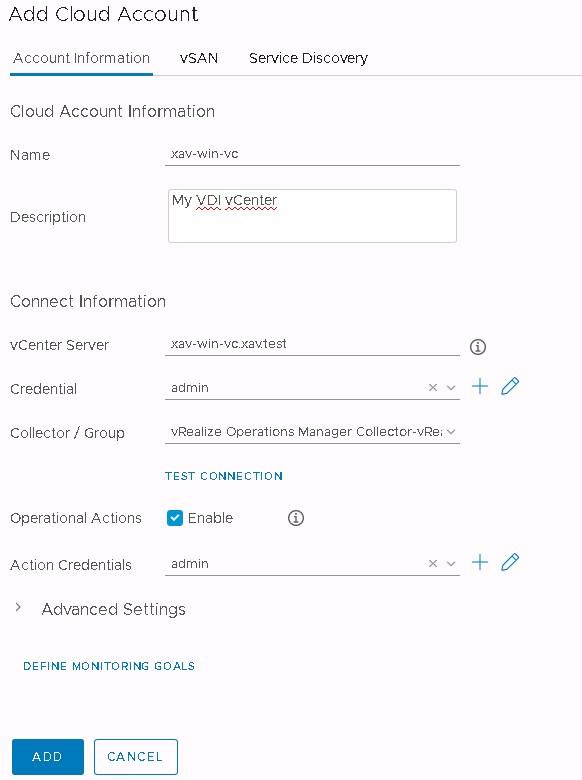Edit Action Credentials using pencil icon
The width and height of the screenshot is (582, 780).
(510, 562)
